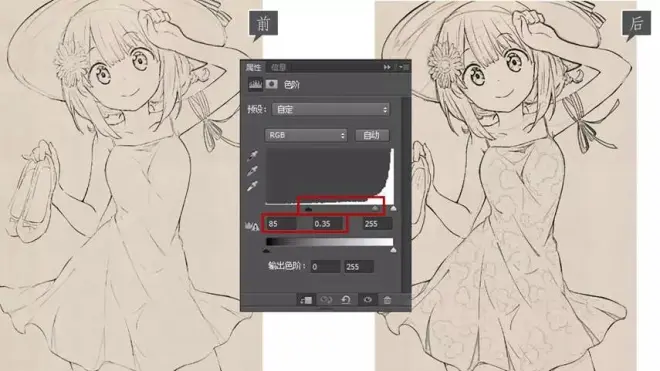Viewport: 660px width, 371px height.
Task: Toggle layer visibility with eye icon
Action: [x=367, y=300]
